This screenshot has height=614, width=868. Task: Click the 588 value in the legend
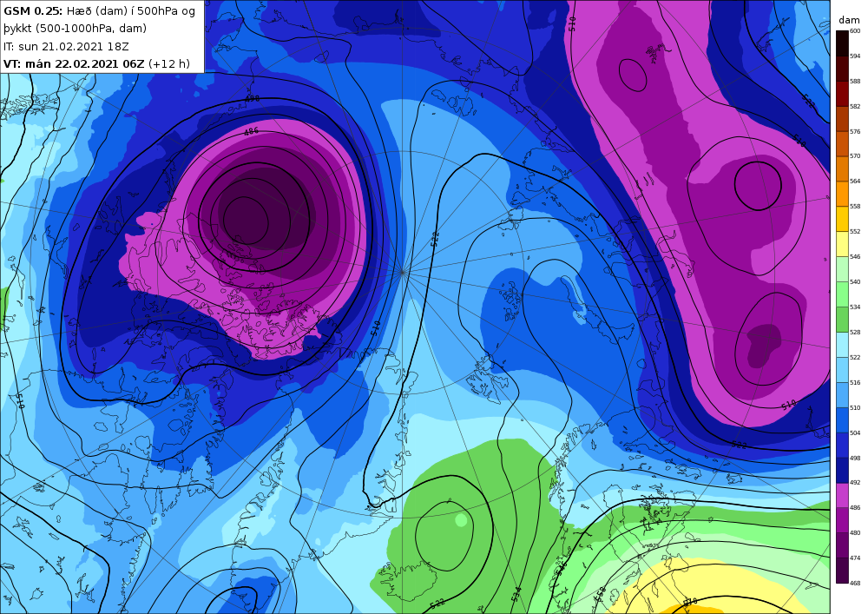855,82
